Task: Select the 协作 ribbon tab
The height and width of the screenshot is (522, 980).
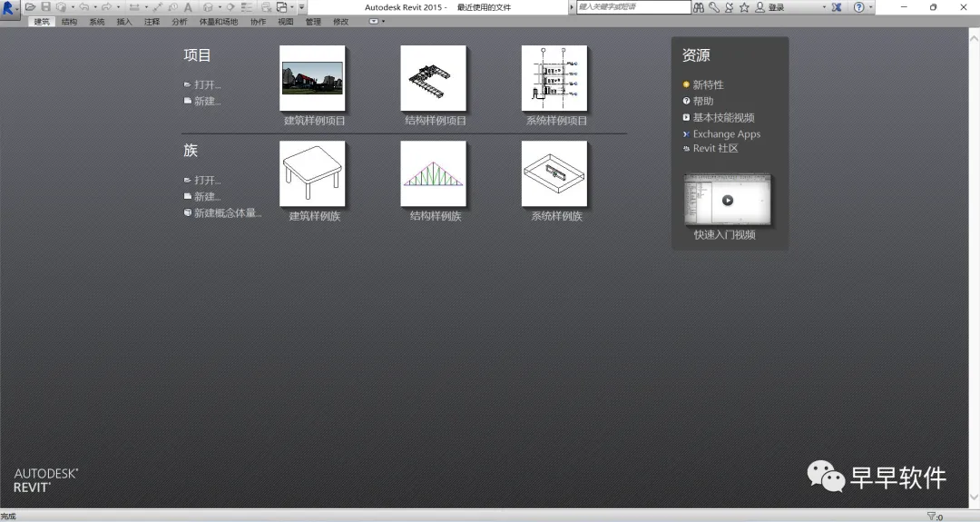Action: tap(258, 21)
